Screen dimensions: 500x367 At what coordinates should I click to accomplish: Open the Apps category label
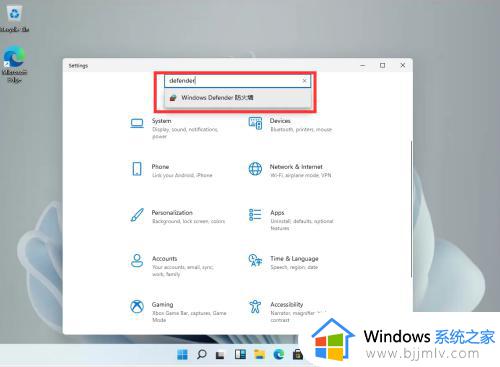coord(277,213)
